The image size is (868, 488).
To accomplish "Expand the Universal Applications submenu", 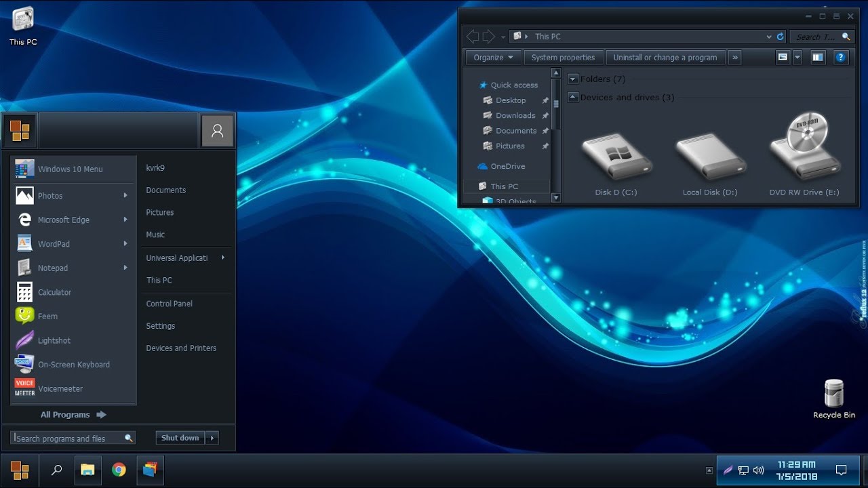I will click(x=223, y=258).
